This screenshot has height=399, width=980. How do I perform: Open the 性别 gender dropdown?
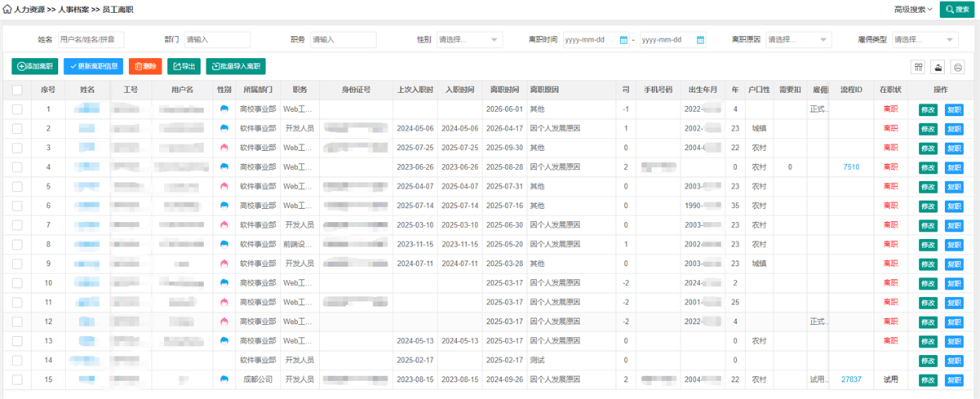pos(469,39)
